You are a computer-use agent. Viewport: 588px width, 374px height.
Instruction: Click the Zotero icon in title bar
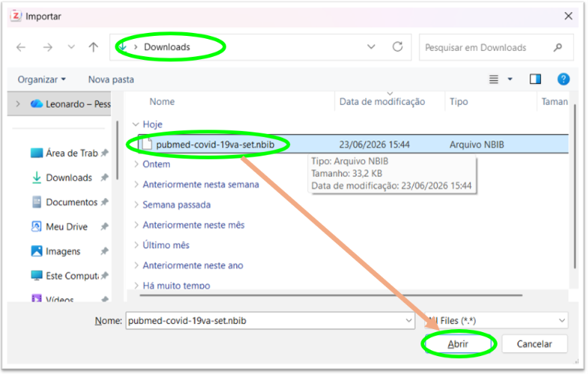[16, 16]
